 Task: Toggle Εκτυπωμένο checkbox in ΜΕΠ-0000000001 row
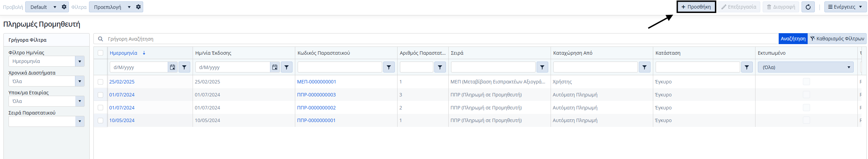(x=806, y=82)
